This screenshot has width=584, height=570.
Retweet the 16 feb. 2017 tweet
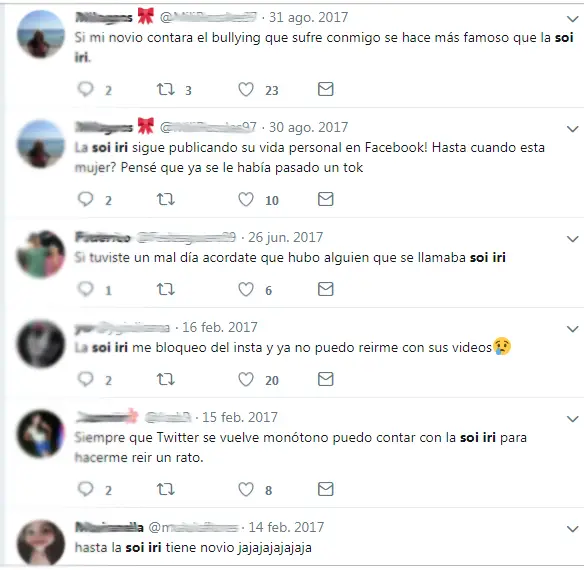click(165, 379)
